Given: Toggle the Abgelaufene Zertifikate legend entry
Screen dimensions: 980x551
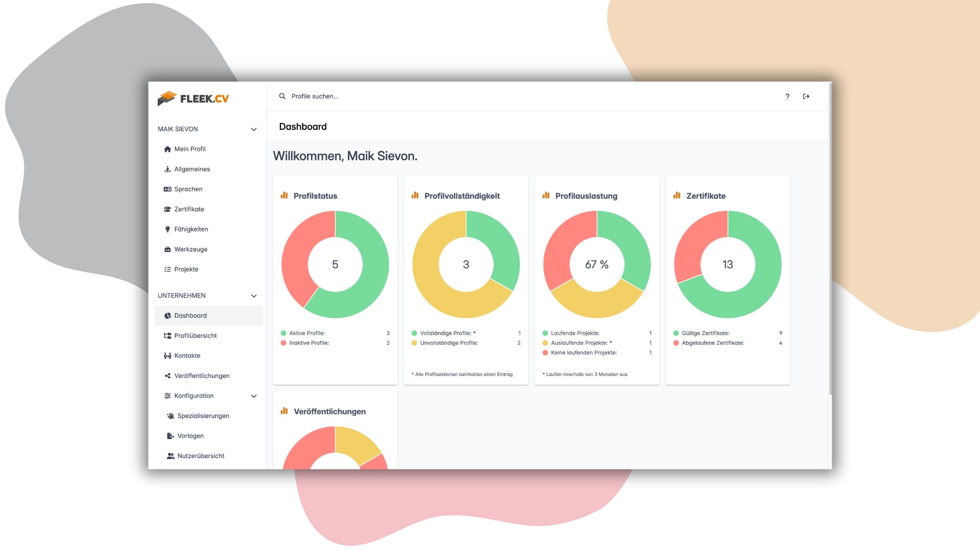Looking at the screenshot, I should [x=712, y=343].
